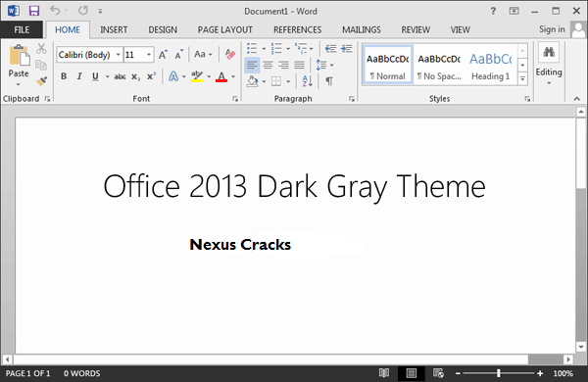Toggle italic formatting

pyautogui.click(x=79, y=76)
